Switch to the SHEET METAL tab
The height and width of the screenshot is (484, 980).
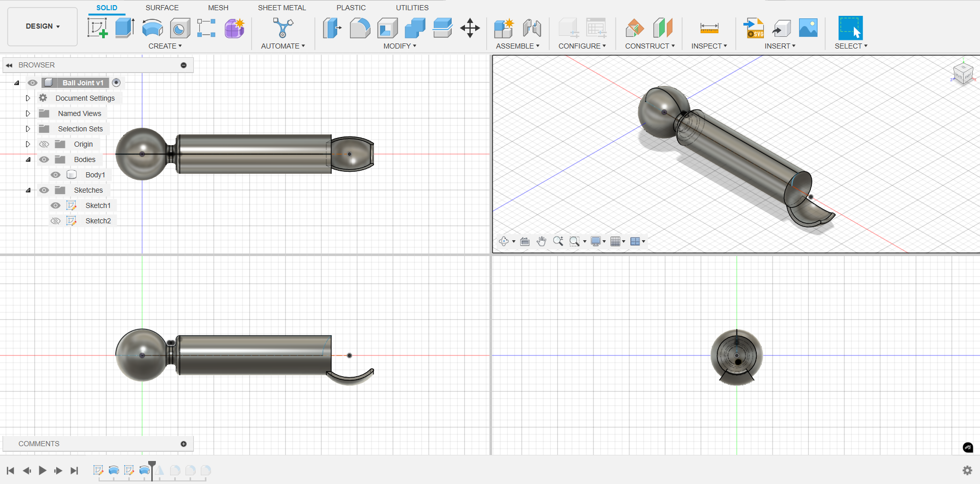click(x=282, y=8)
